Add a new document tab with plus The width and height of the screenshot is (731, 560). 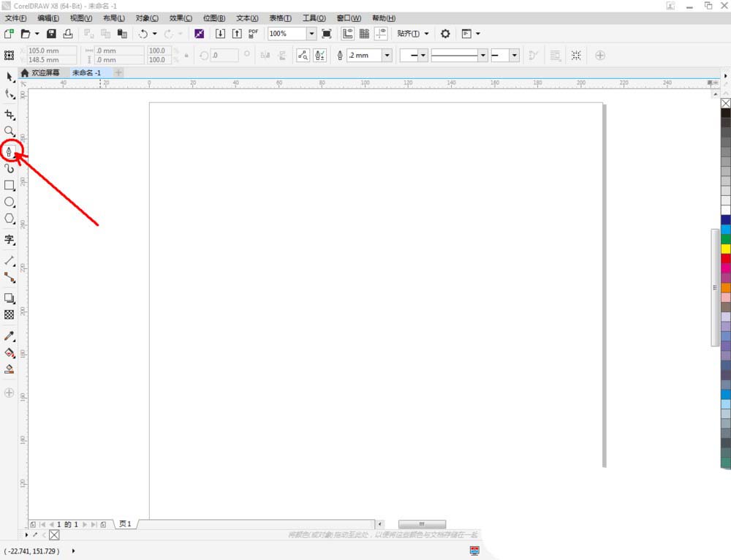(118, 72)
